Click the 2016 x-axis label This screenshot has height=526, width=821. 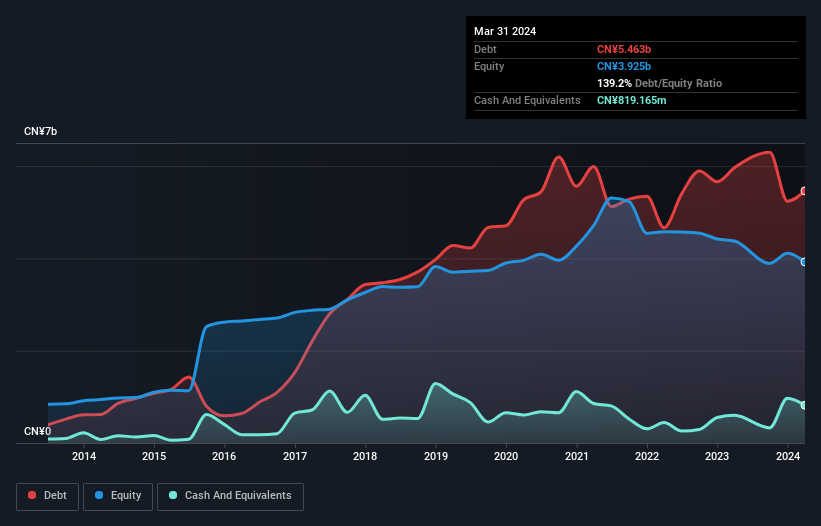click(224, 456)
